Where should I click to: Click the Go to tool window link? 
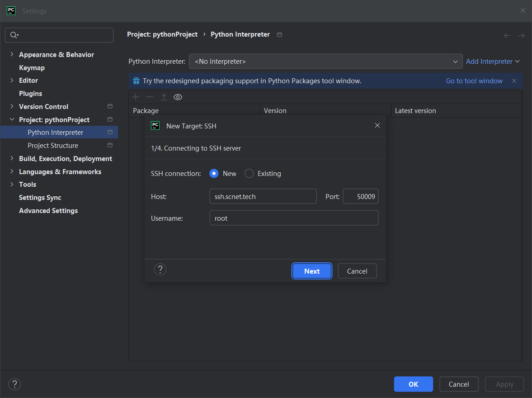(474, 81)
